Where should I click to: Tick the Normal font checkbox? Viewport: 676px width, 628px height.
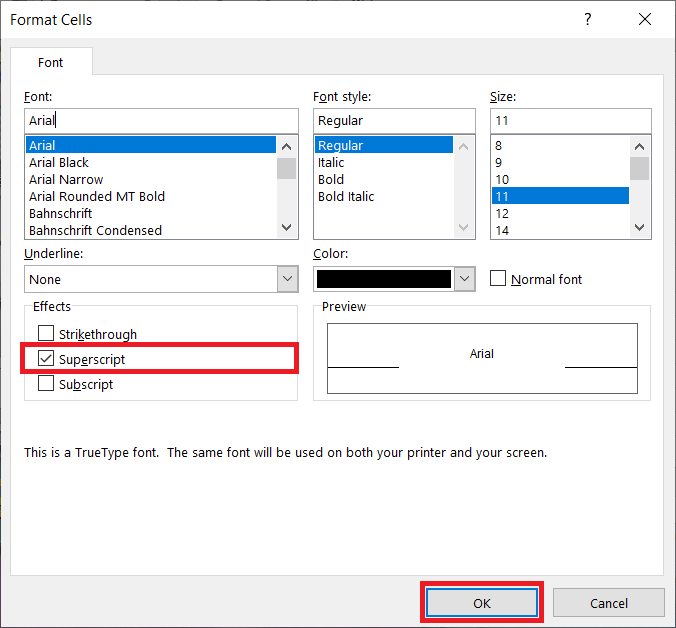click(x=498, y=279)
